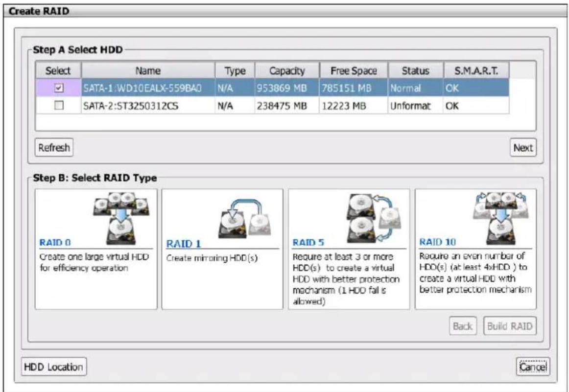The width and height of the screenshot is (569, 392).
Task: Sort HDD list by Name header
Action: 148,70
